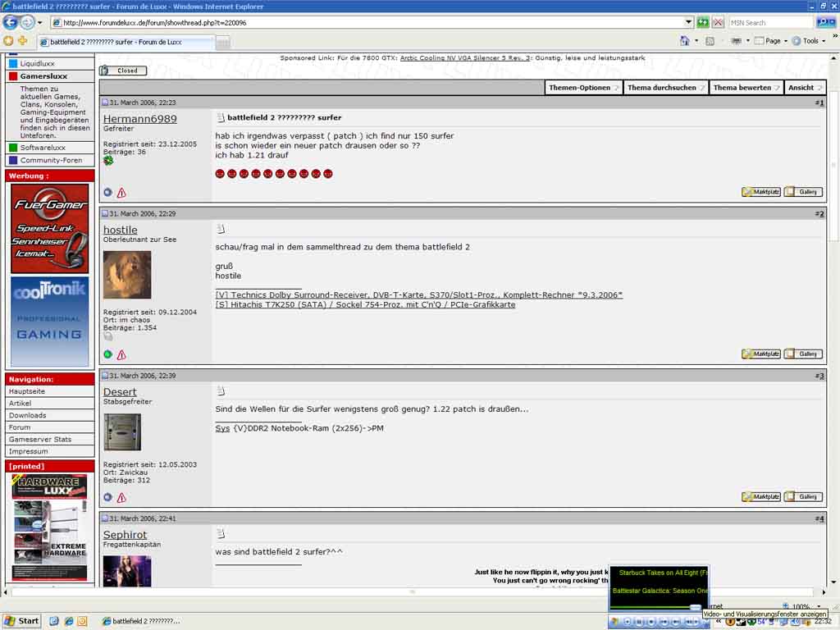
Task: Click the green Refresh page icon
Action: [x=703, y=22]
